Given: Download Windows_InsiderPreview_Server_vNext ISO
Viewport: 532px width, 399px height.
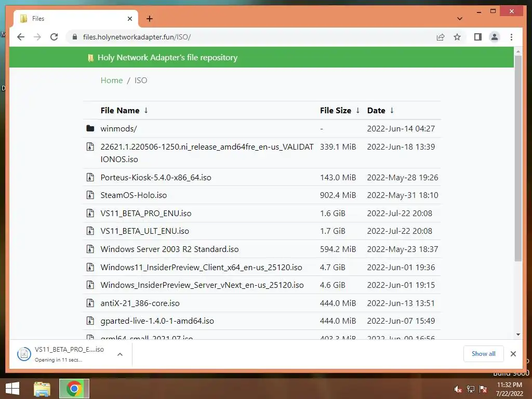Looking at the screenshot, I should [x=202, y=285].
